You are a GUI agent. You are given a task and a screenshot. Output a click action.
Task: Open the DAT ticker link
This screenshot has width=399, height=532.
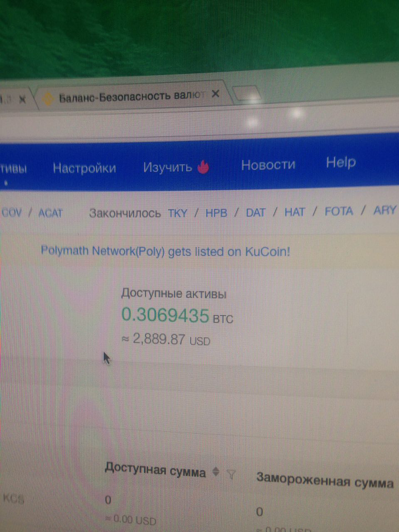(256, 212)
